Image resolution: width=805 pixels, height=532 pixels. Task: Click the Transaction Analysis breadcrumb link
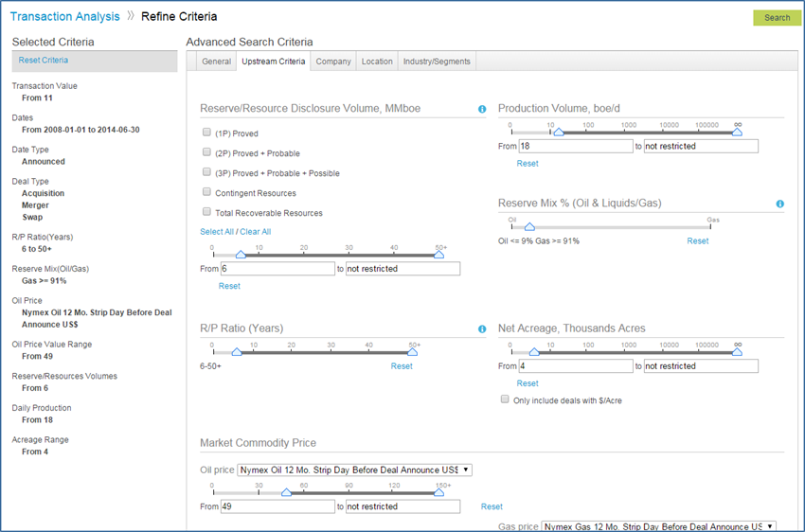(64, 17)
